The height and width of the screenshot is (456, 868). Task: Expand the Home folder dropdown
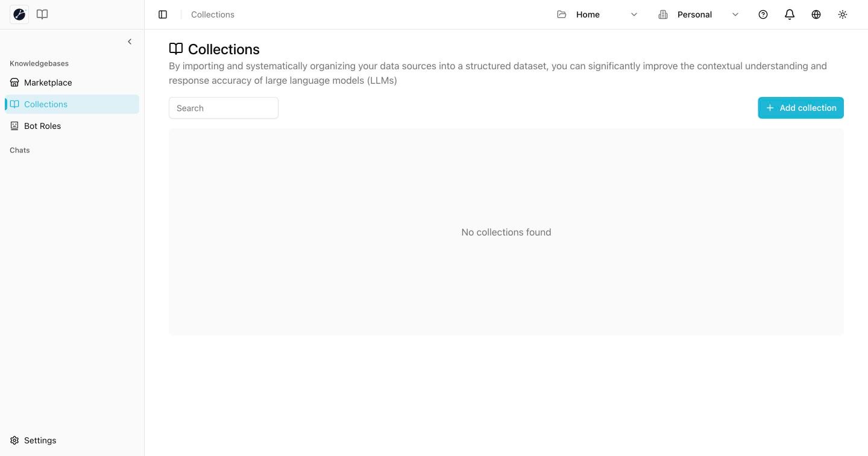coord(597,14)
